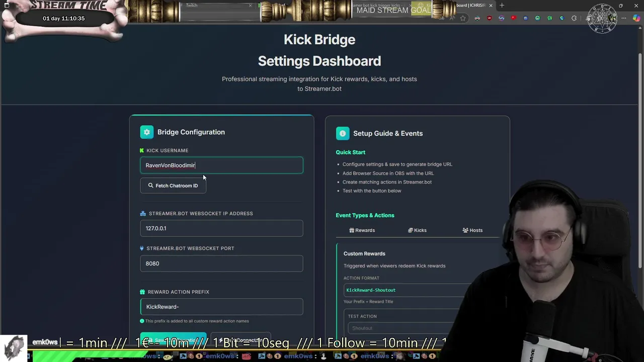Edit the Reward Action Prefix field

tap(221, 307)
